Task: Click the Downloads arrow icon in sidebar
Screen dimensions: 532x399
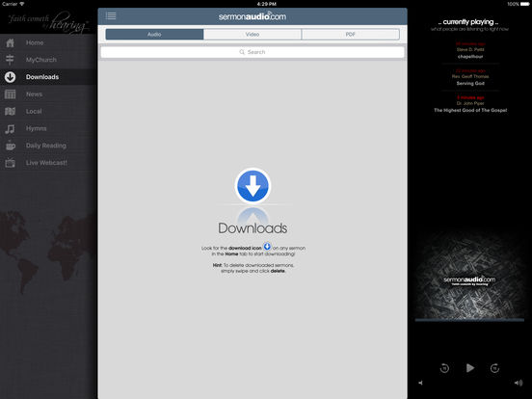Action: click(10, 77)
